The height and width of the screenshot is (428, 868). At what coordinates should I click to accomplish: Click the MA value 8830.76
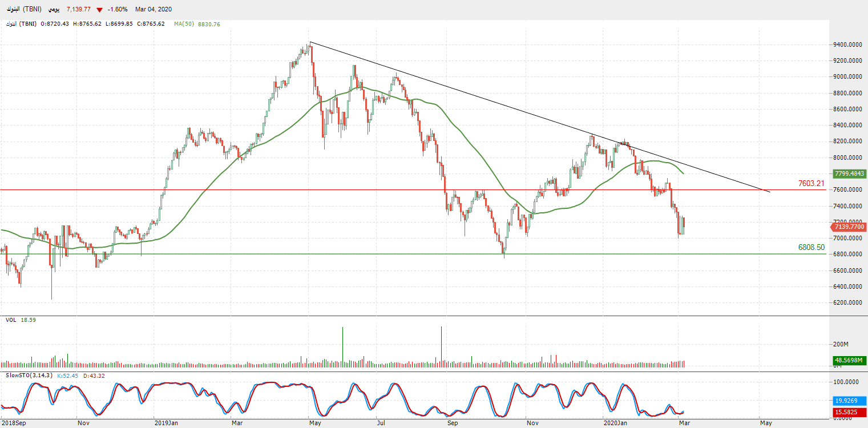coord(209,24)
